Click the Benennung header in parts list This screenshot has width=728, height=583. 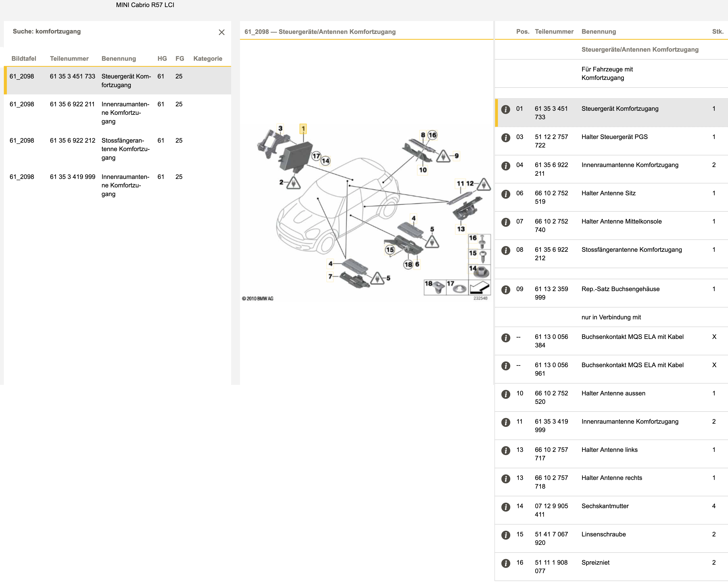(x=598, y=31)
